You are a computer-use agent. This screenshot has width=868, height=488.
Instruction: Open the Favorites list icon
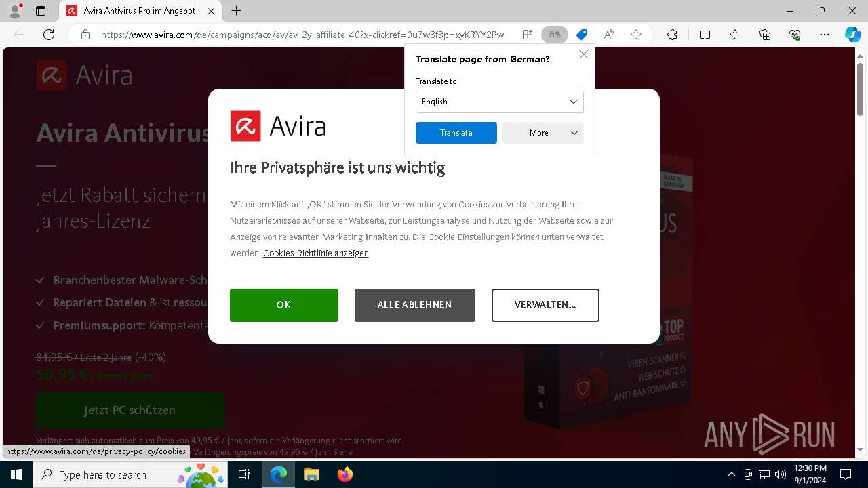[735, 35]
